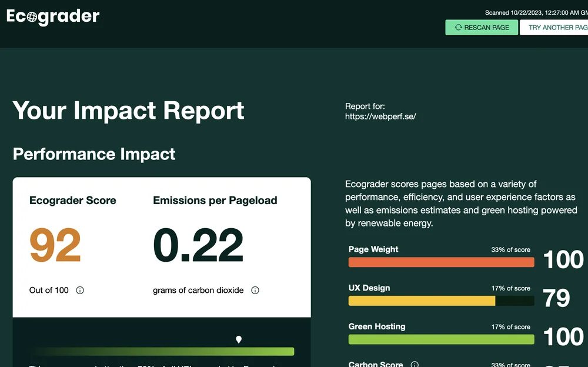Open the info icon next to Out of 100
Image resolution: width=588 pixels, height=367 pixels.
coord(81,290)
